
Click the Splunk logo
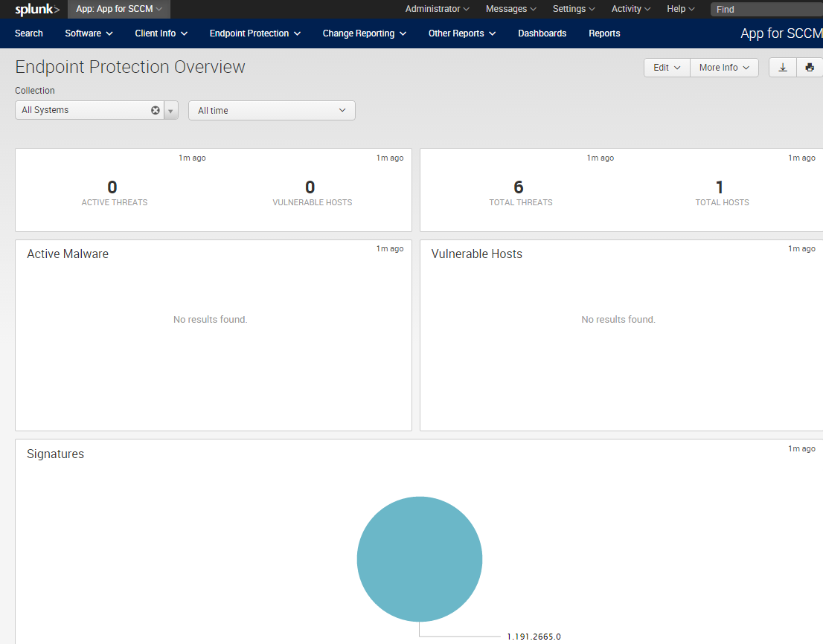tap(37, 10)
